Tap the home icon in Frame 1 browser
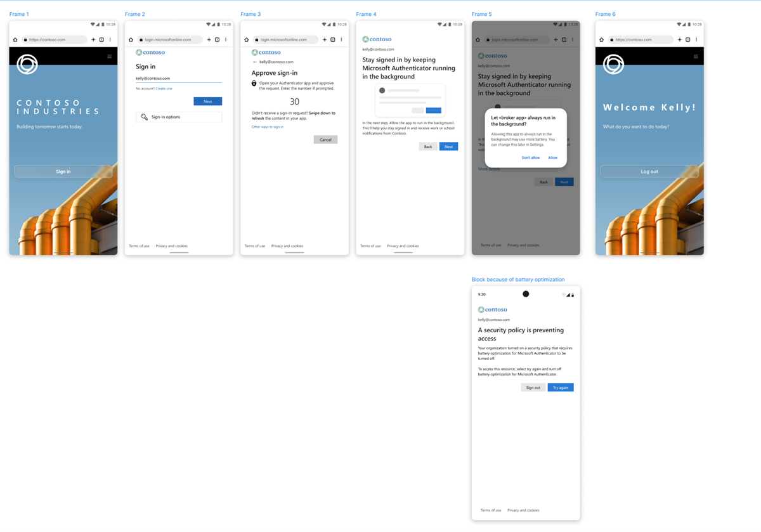 [15, 39]
